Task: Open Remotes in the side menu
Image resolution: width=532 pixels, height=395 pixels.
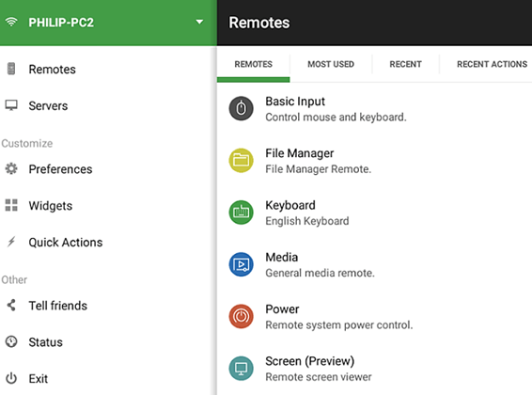Action: [53, 70]
